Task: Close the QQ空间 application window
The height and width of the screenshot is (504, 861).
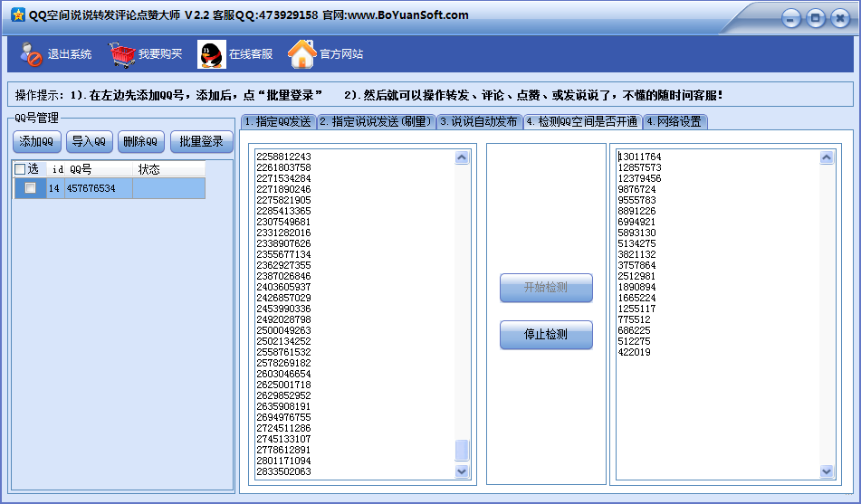Action: point(840,19)
